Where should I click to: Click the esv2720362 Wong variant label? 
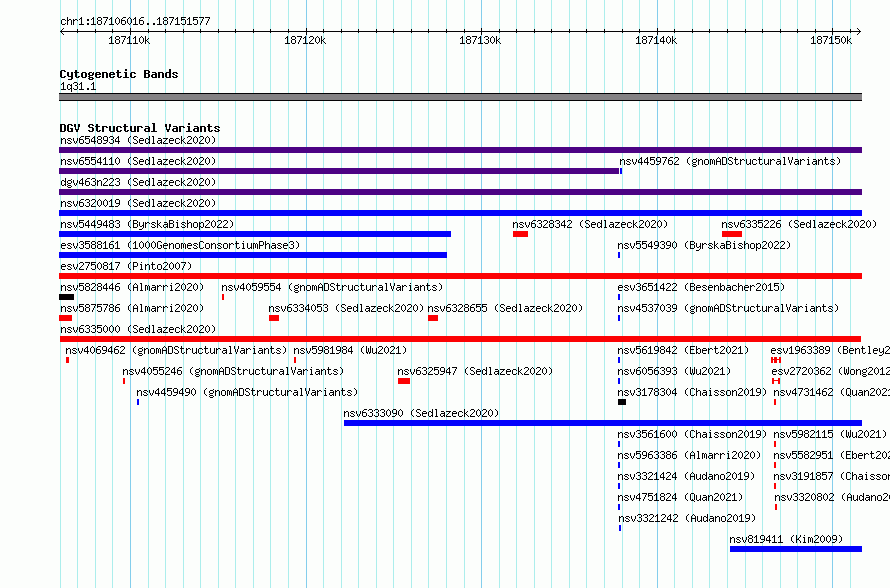pos(830,371)
